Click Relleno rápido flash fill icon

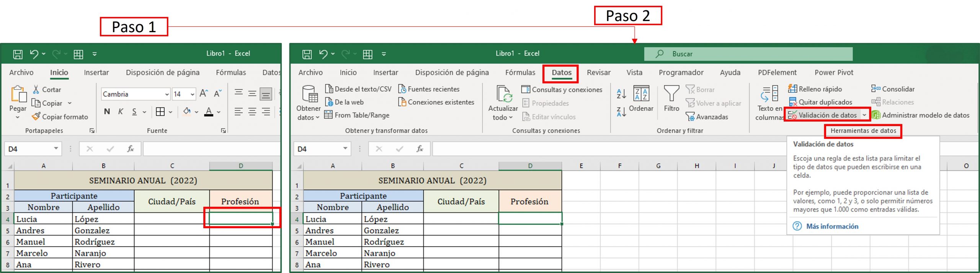click(792, 89)
